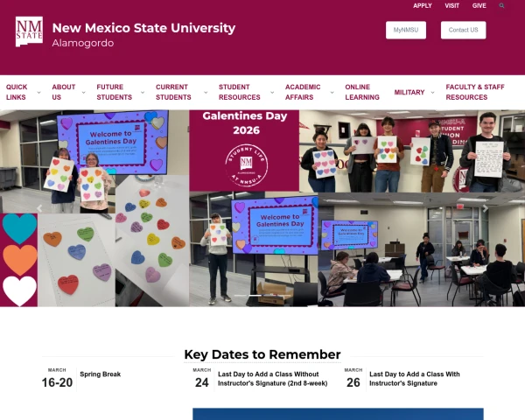The width and height of the screenshot is (525, 420).
Task: Click the March 24 date label
Action: click(202, 378)
